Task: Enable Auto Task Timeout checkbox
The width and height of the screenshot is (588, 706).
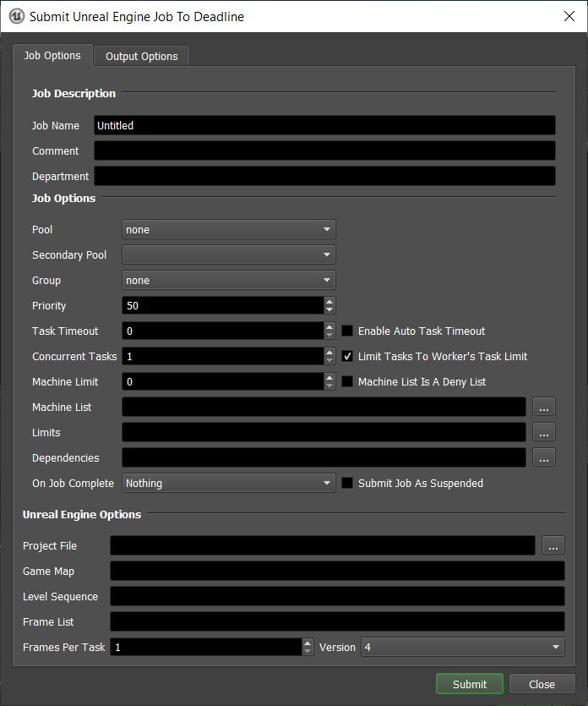Action: [x=347, y=331]
